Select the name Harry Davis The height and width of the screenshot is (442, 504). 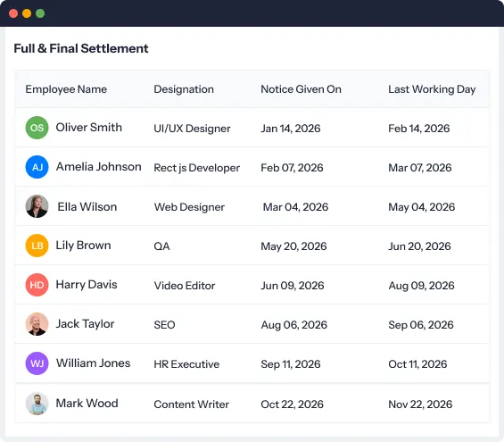click(87, 285)
